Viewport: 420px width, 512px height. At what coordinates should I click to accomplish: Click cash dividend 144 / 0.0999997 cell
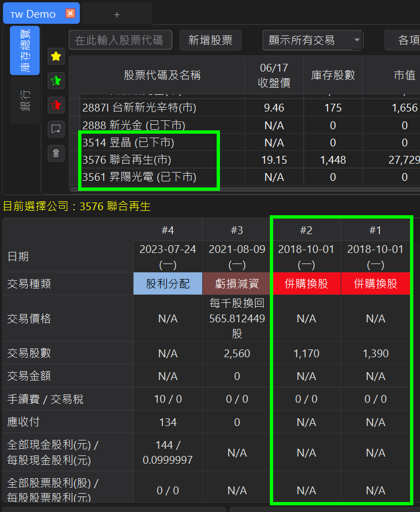click(168, 452)
